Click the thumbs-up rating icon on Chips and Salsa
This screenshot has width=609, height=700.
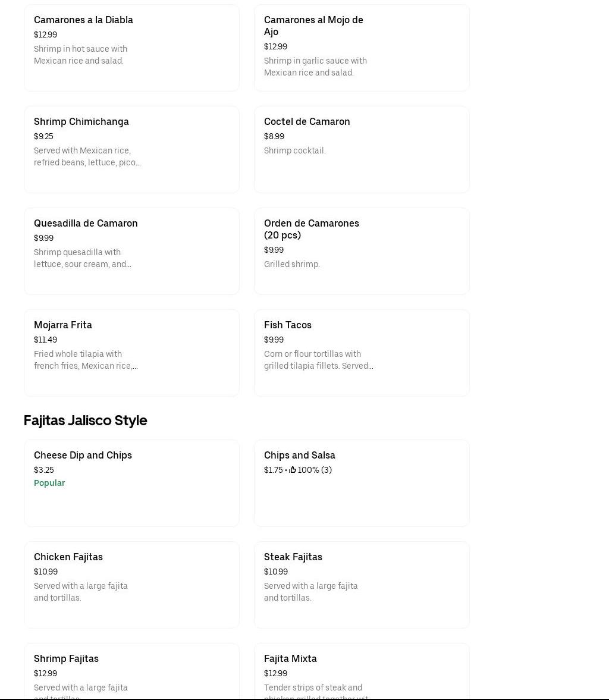293,470
